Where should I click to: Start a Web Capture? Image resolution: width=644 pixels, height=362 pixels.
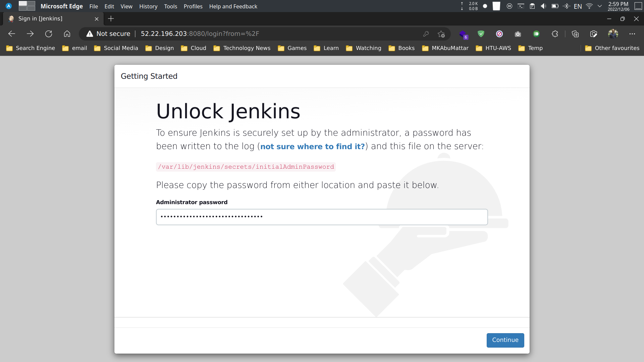594,34
